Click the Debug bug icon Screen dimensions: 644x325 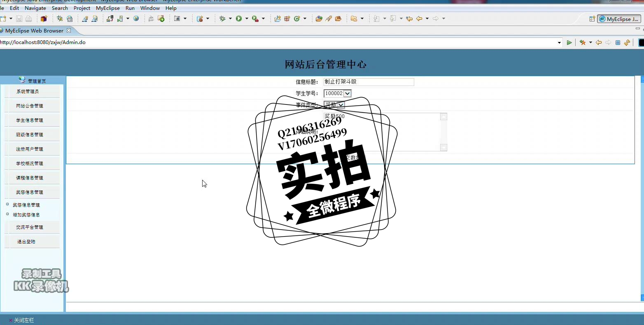click(x=222, y=19)
